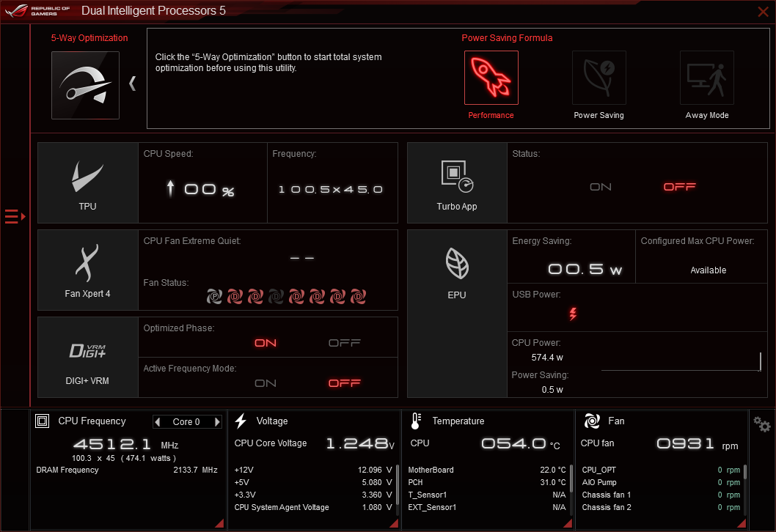The width and height of the screenshot is (776, 532).
Task: Click the Republic of Gamers logo
Action: (x=37, y=11)
